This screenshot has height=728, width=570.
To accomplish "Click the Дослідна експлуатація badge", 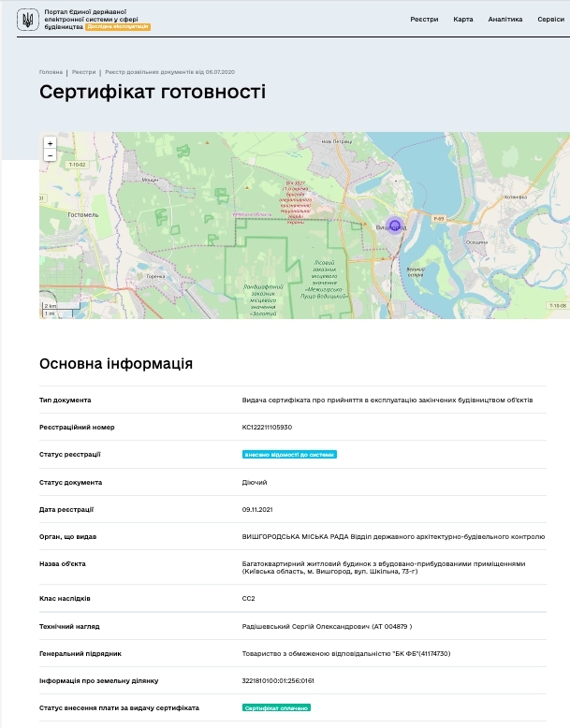I will (x=118, y=26).
